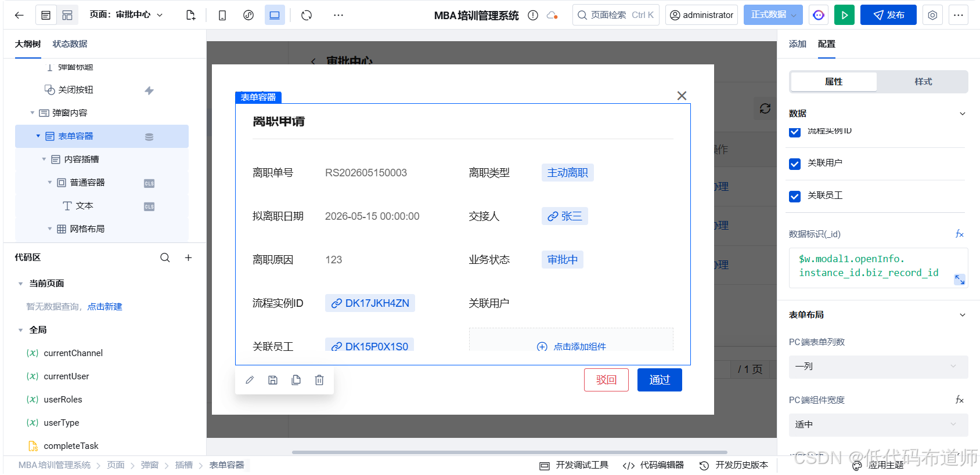980x475 pixels.
Task: Open the component layout panel icon
Action: (x=67, y=15)
